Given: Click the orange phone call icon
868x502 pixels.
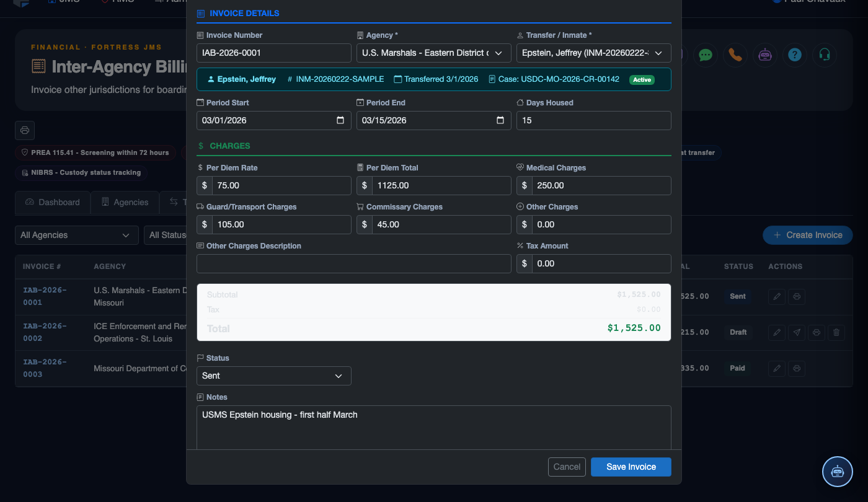Looking at the screenshot, I should click(x=735, y=55).
